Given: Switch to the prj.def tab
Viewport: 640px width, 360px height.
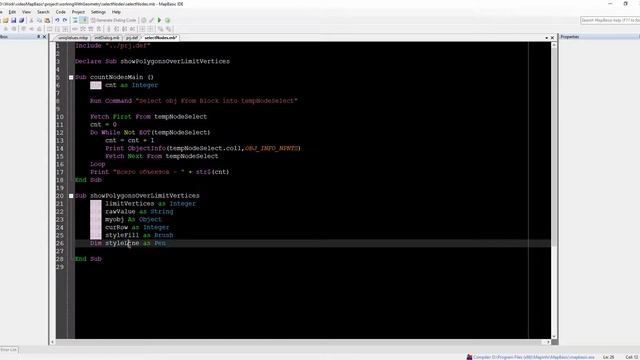Looking at the screenshot, I should click(x=132, y=38).
